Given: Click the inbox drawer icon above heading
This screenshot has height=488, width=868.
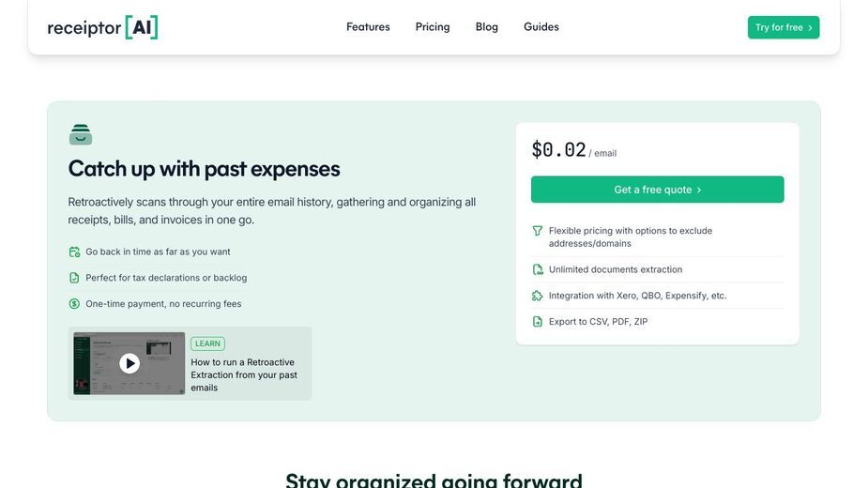Looking at the screenshot, I should click(x=81, y=134).
